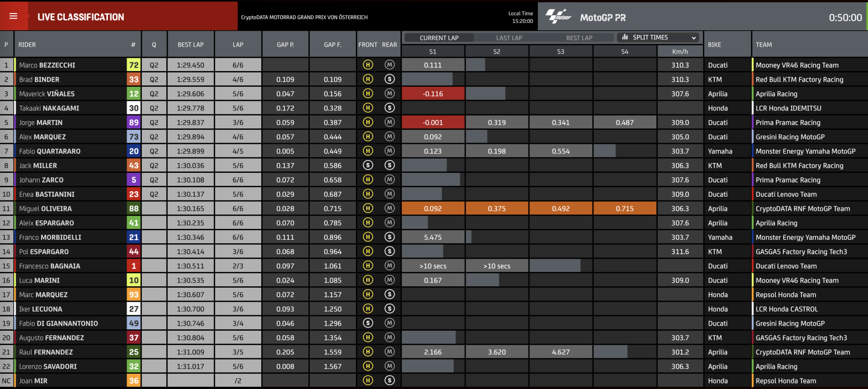The image size is (868, 389).
Task: Click Martin's rear tyre M icon
Action: (x=390, y=122)
